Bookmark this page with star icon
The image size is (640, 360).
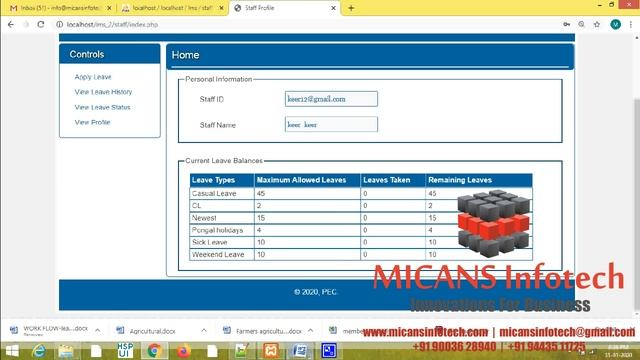tap(597, 24)
